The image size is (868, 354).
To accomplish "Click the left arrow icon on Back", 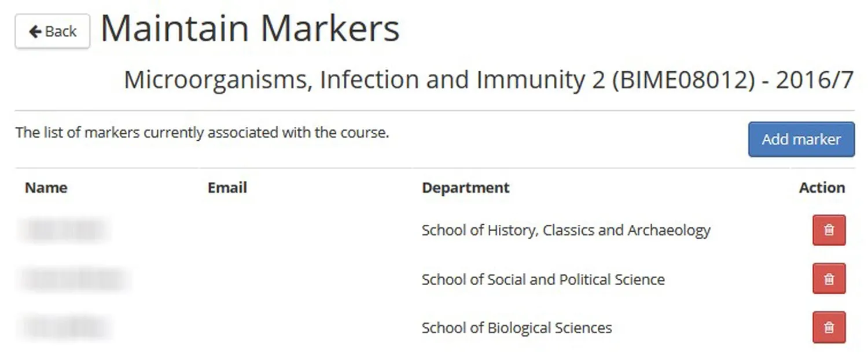I will [35, 31].
